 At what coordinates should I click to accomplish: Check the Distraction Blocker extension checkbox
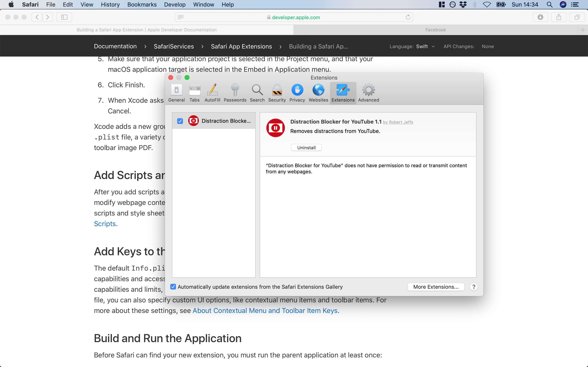(180, 120)
